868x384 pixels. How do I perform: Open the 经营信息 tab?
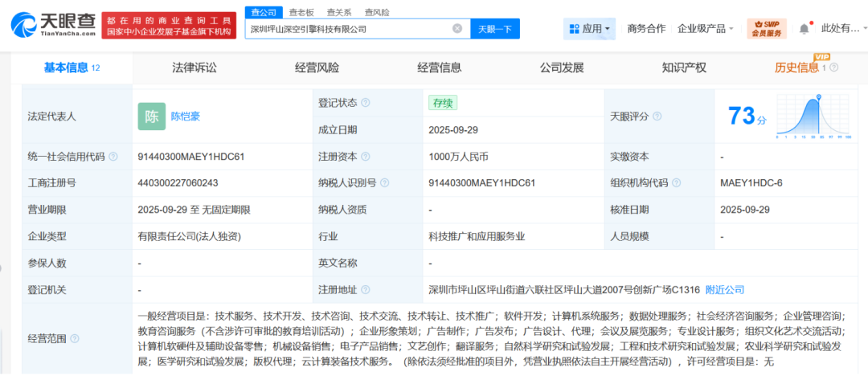pos(439,68)
